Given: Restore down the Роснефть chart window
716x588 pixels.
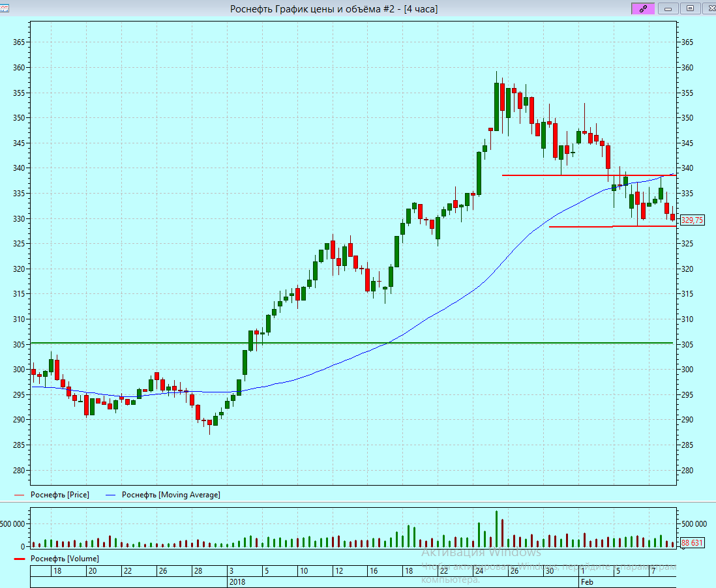Looking at the screenshot, I should [x=691, y=8].
